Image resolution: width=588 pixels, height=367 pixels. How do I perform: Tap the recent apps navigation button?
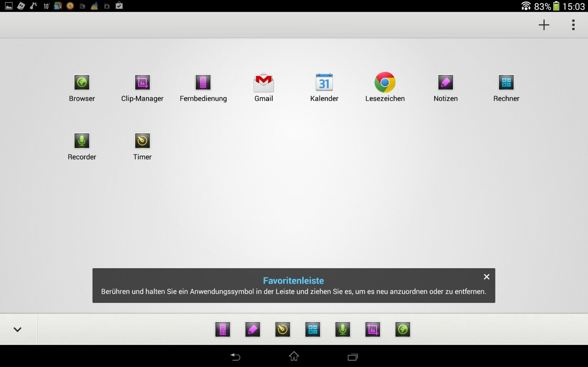(353, 357)
